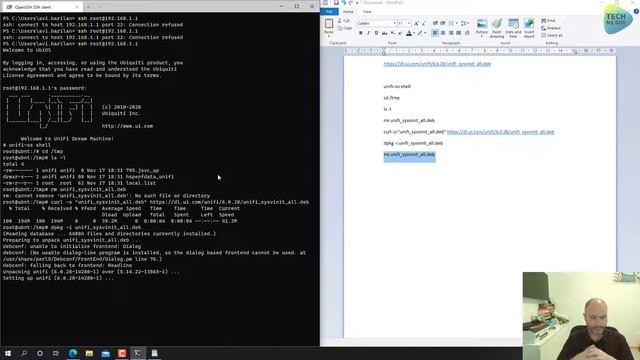Expand the bullet list style arrow

point(456,23)
